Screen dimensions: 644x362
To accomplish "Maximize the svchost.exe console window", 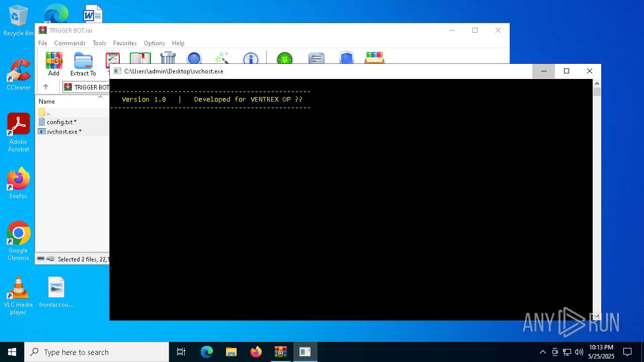I will (567, 71).
